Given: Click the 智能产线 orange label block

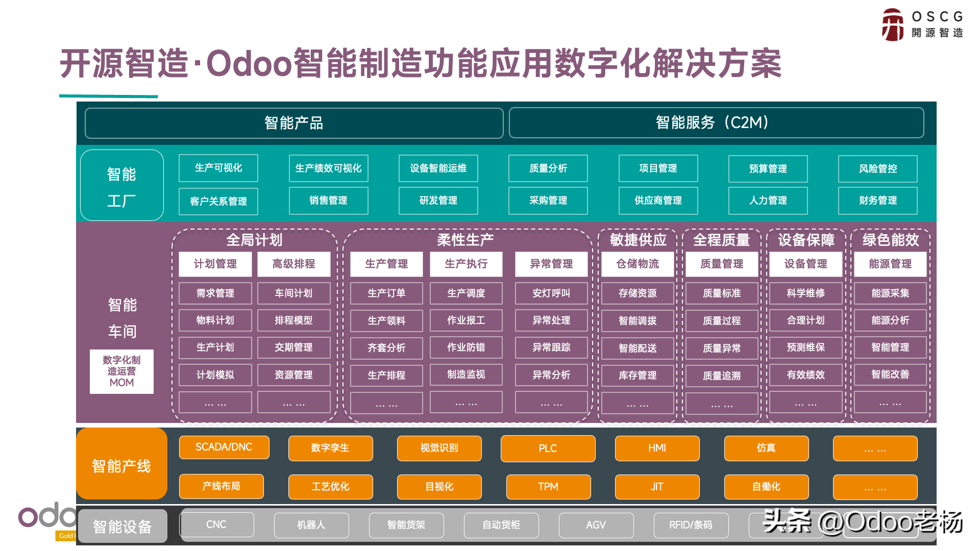Looking at the screenshot, I should click(x=121, y=464).
